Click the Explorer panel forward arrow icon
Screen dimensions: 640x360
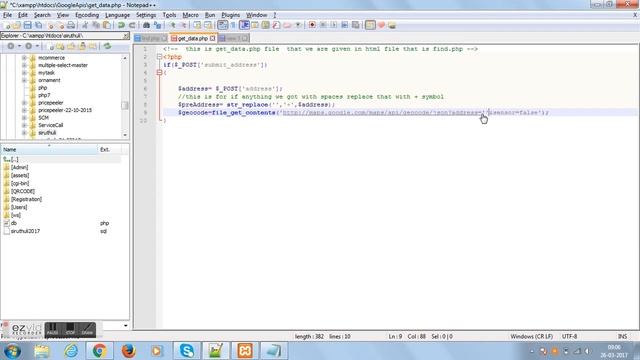pos(29,46)
